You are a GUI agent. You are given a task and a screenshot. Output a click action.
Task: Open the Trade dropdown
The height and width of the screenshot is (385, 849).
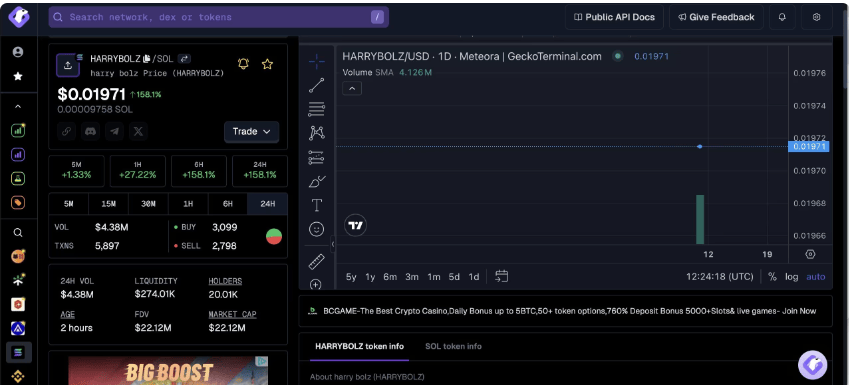pyautogui.click(x=252, y=132)
